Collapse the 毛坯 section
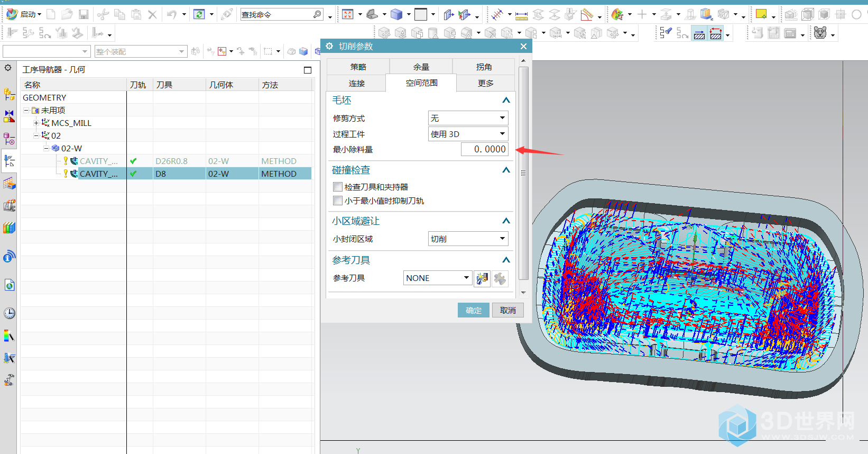868x454 pixels. pos(506,100)
